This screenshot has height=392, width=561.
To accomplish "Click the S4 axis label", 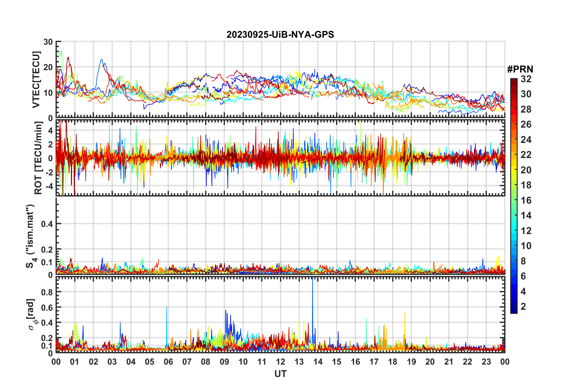I will point(31,236).
